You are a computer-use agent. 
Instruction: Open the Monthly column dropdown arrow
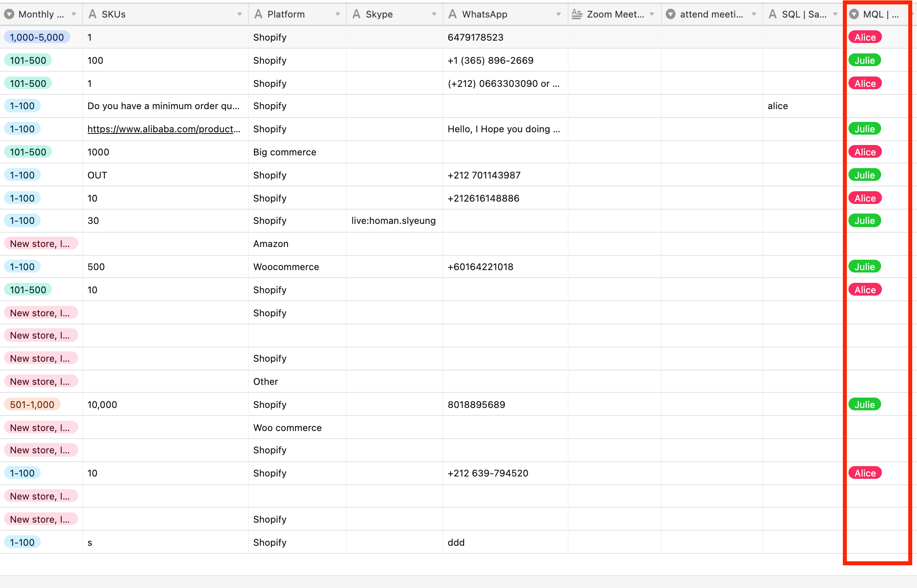coord(74,14)
